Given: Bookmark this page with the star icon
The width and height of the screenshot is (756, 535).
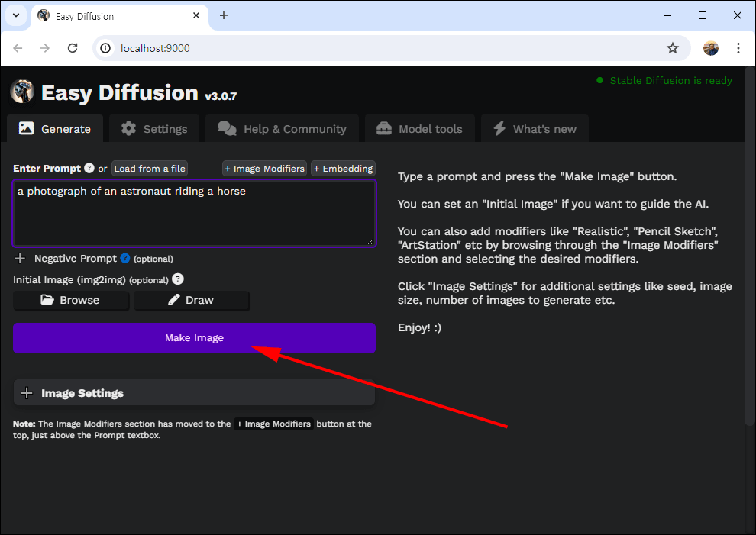Looking at the screenshot, I should 673,48.
